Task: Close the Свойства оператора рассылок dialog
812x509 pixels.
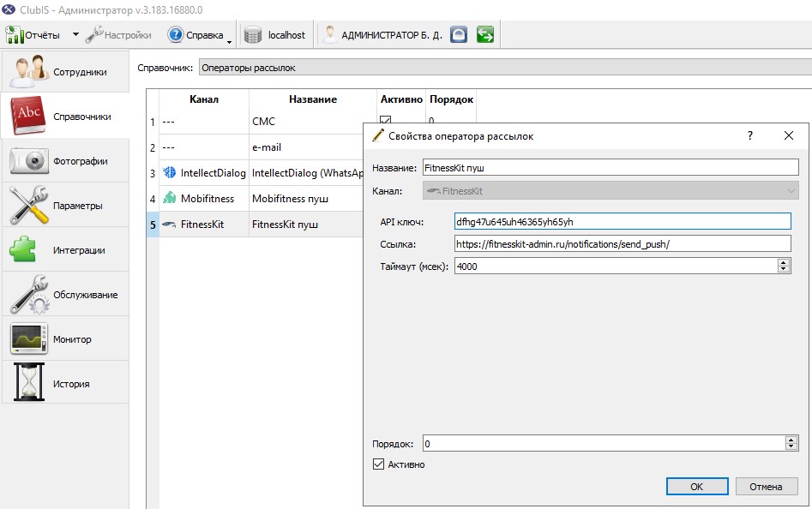Action: (789, 135)
